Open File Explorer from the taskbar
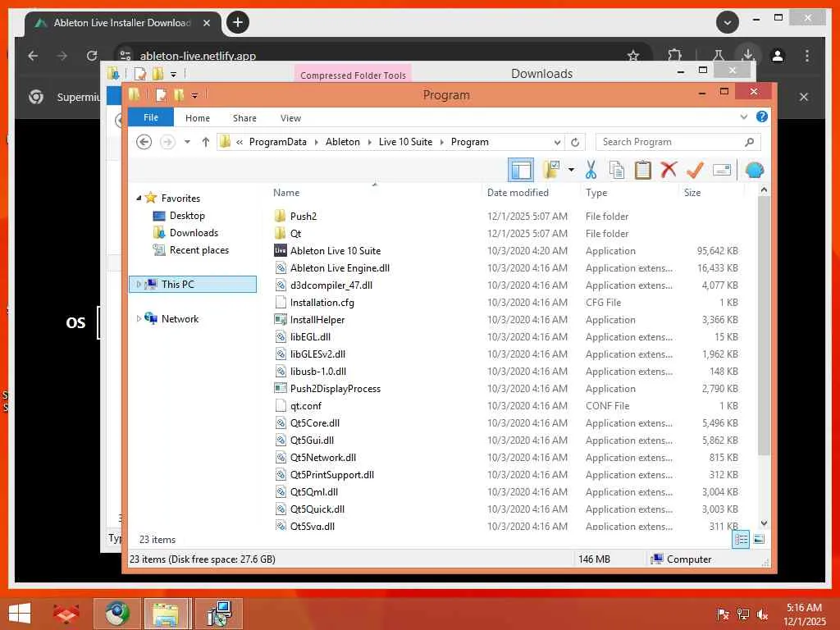This screenshot has width=840, height=630. 166,614
